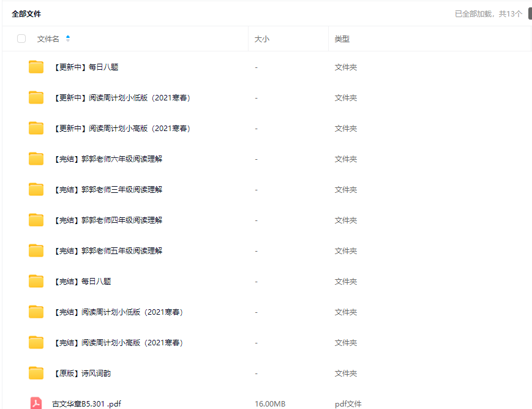Click folder icon for 【完结】郭郭老师四年级阅读理解

click(x=36, y=220)
